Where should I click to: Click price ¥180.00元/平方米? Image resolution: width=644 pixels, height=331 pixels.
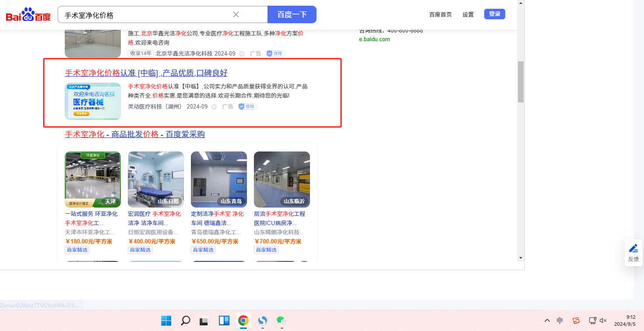tap(88, 241)
